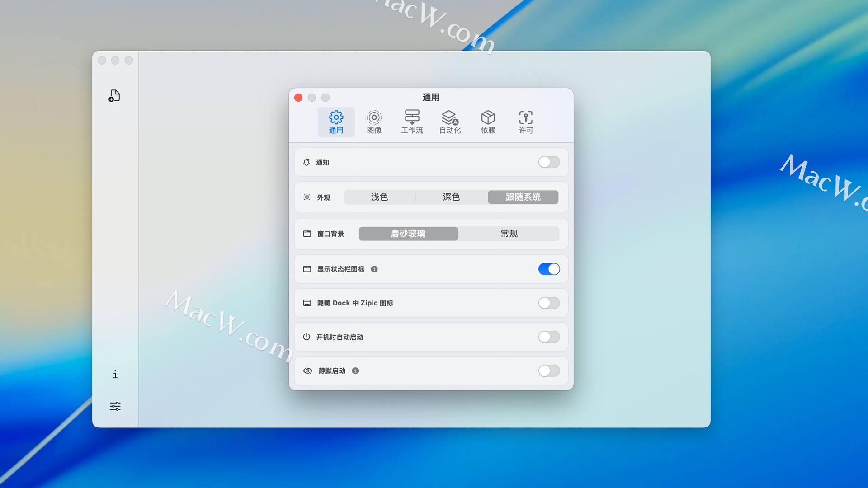This screenshot has width=868, height=488.
Task: Enable the 通知 notifications toggle
Action: pos(549,162)
